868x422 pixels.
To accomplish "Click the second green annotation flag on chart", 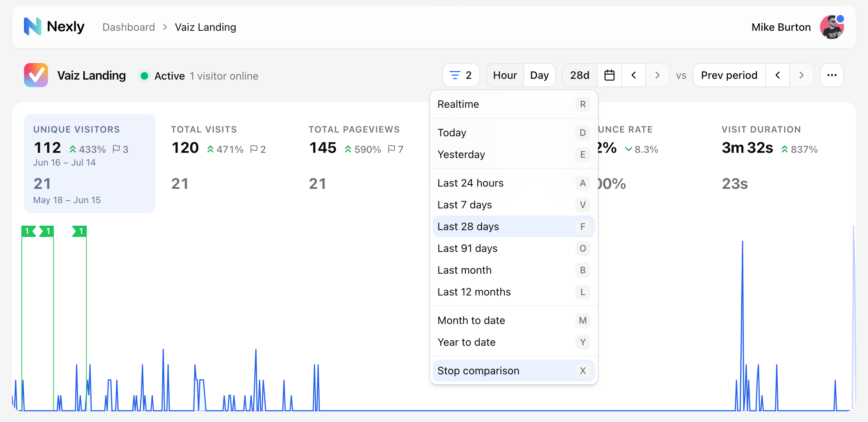I will [x=47, y=231].
